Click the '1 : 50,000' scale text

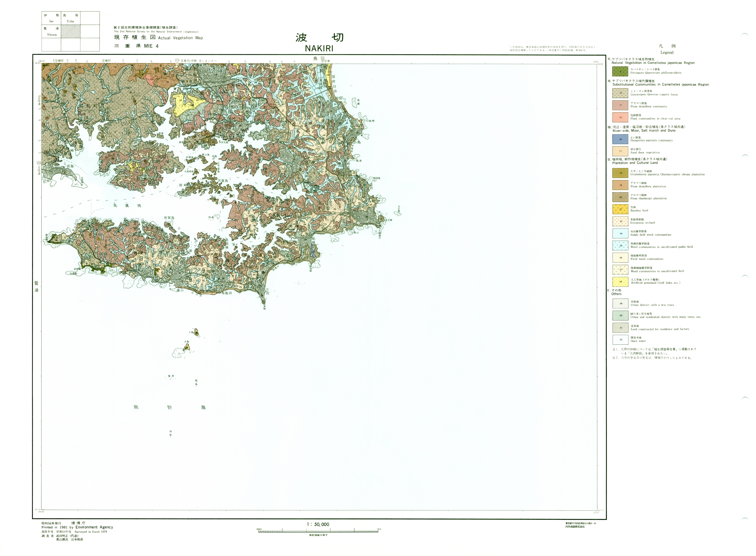(318, 524)
